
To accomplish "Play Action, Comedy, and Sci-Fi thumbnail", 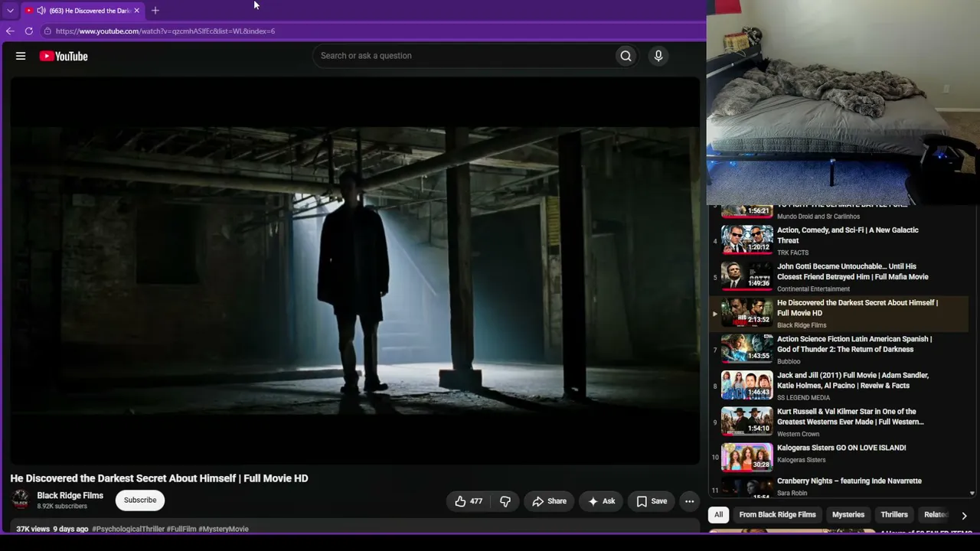I will pyautogui.click(x=746, y=240).
